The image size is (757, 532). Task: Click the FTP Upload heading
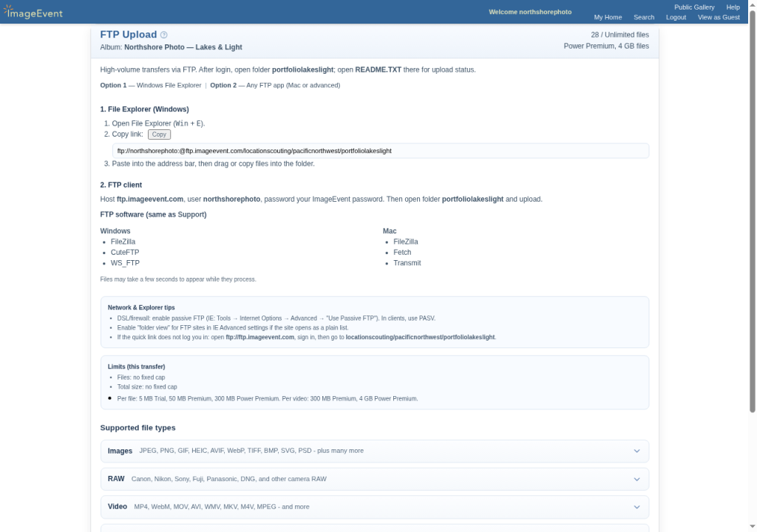click(129, 35)
